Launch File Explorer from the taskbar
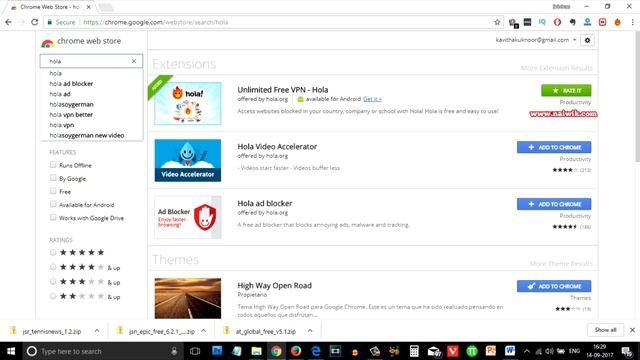The height and width of the screenshot is (360, 640). click(x=256, y=351)
